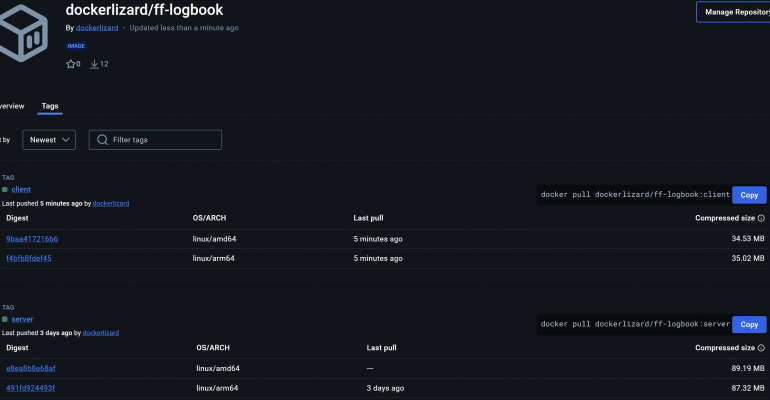Viewport: 770px width, 400px height.
Task: Click the dockerlizard/ff-logbook title
Action: 144,10
